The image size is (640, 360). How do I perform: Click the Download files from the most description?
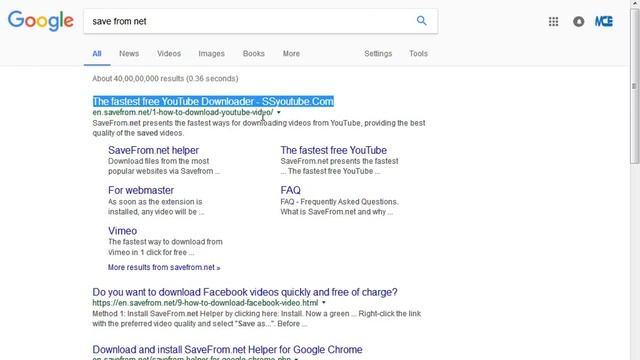tap(164, 166)
